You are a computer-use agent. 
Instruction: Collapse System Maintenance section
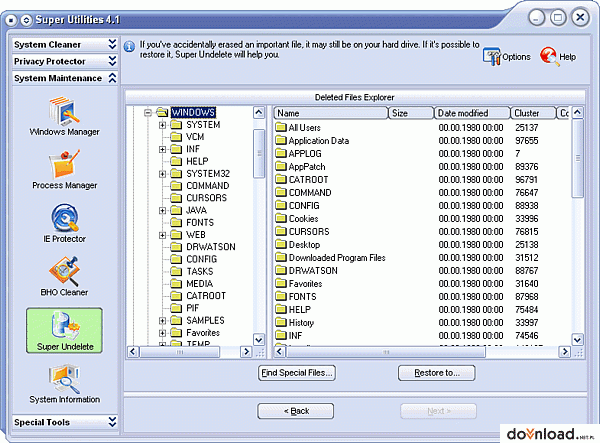coord(64,78)
